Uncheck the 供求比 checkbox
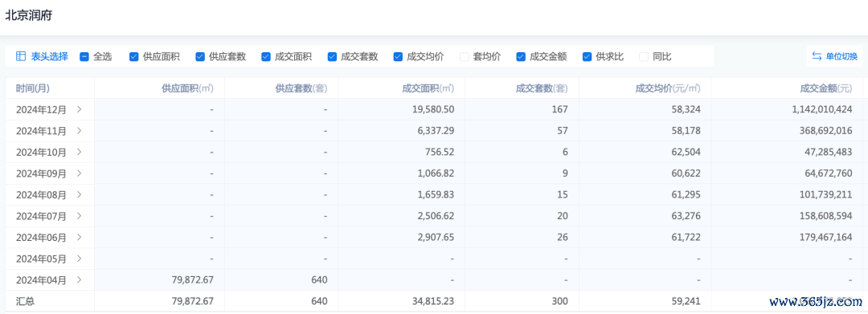Viewport: 868px width, 314px height. pyautogui.click(x=587, y=56)
